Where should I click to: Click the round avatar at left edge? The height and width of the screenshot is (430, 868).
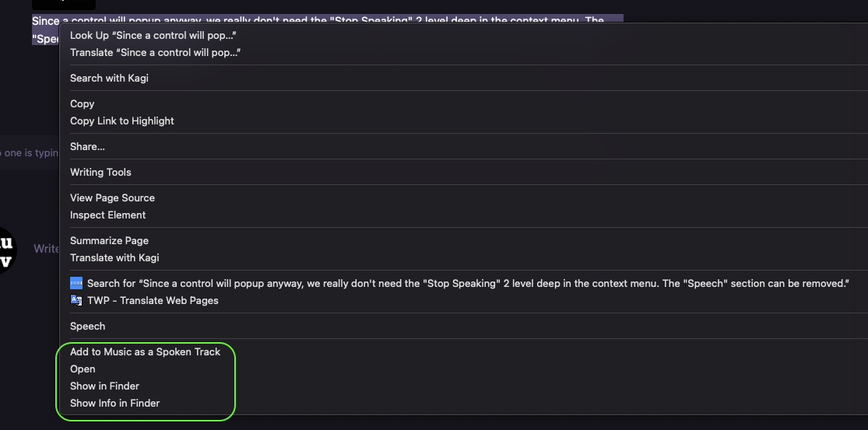tap(6, 250)
